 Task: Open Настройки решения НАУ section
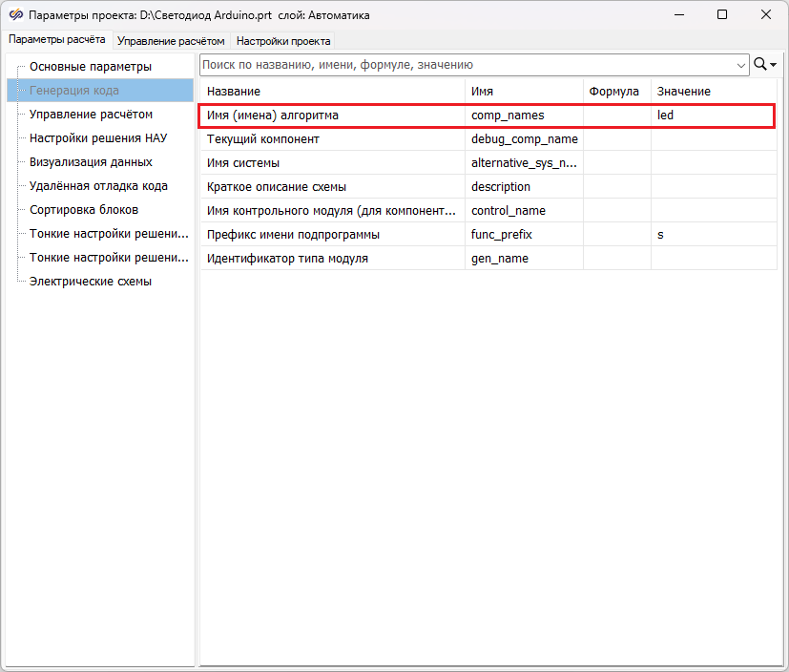click(97, 138)
